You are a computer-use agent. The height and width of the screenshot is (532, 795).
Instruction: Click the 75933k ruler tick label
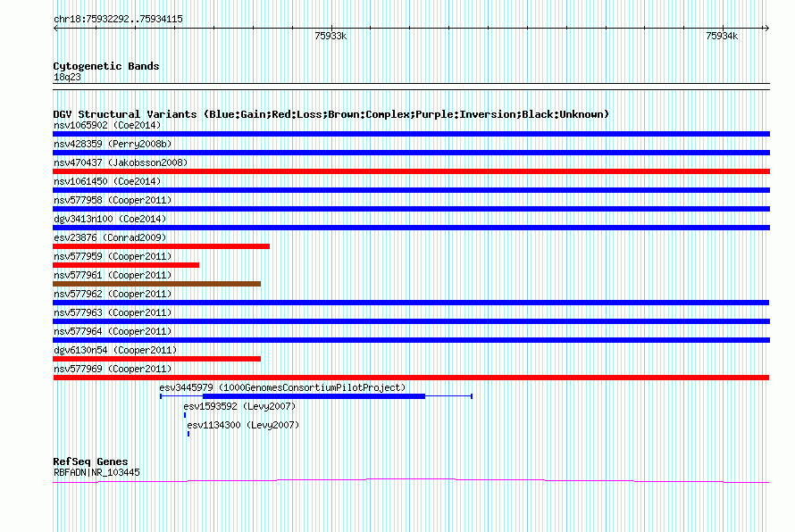click(331, 36)
